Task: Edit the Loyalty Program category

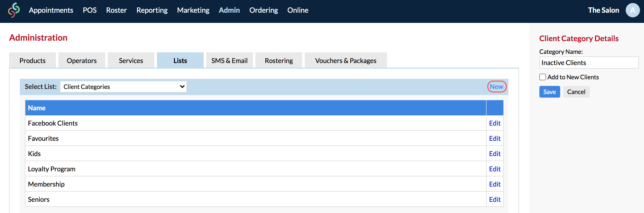Action: tap(495, 169)
